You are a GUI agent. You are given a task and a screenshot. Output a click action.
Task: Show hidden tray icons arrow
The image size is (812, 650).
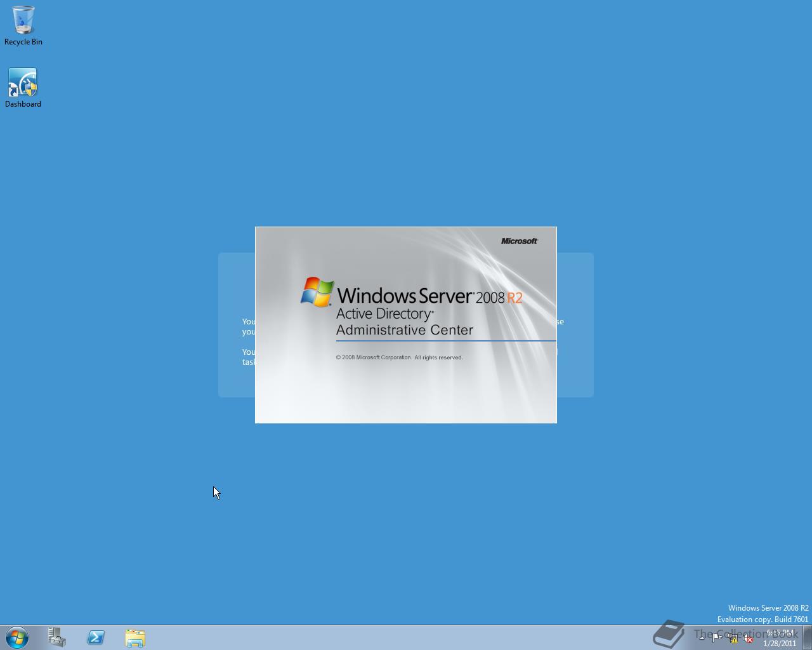click(702, 638)
